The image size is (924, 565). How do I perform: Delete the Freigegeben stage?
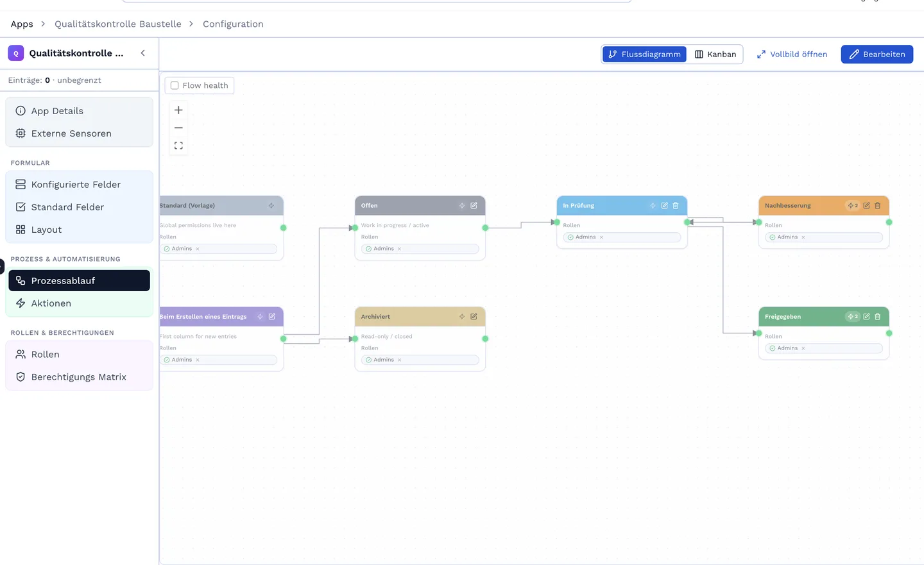878,317
